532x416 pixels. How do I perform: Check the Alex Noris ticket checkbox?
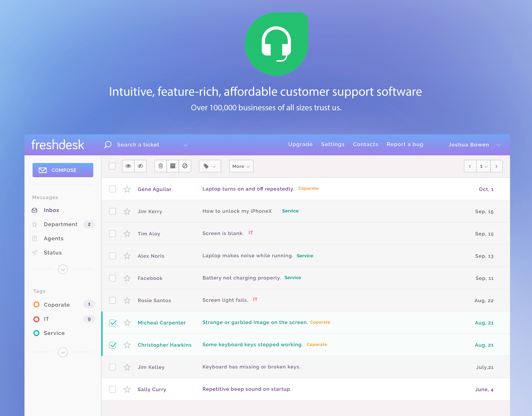pyautogui.click(x=112, y=256)
